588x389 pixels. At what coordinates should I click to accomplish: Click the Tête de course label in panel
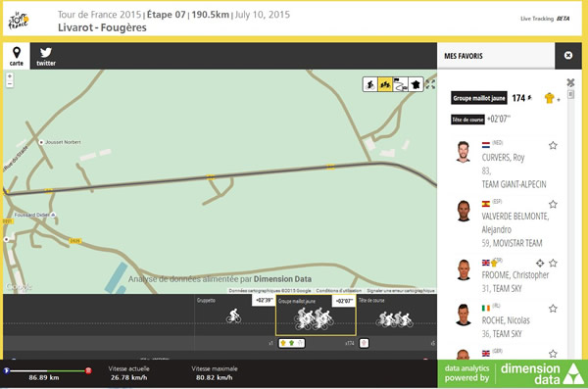coord(467,120)
